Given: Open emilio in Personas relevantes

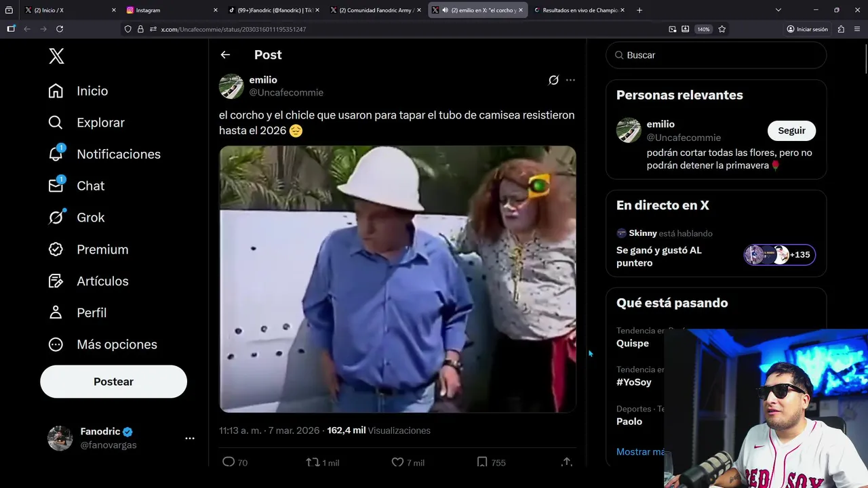Looking at the screenshot, I should [660, 124].
